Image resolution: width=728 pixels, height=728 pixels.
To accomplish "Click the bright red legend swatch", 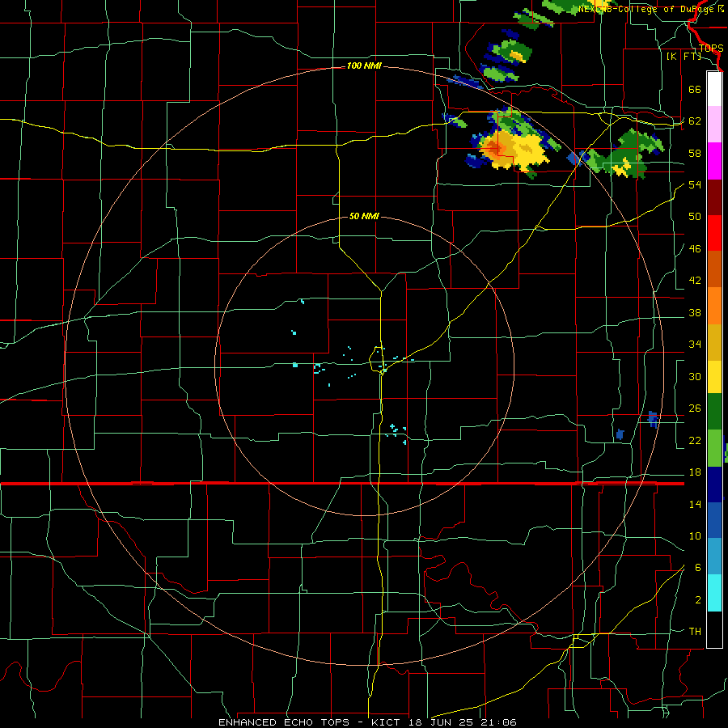I will pyautogui.click(x=714, y=233).
